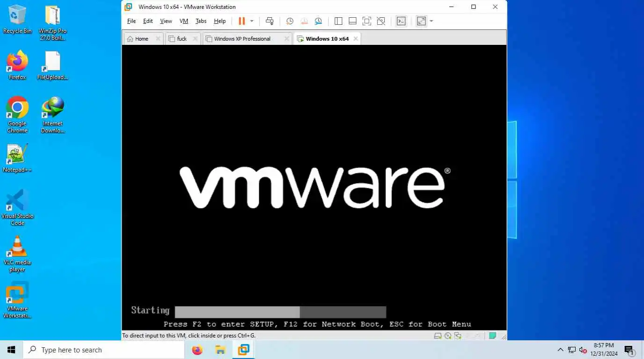
Task: Select the Google Chrome desktop shortcut
Action: pos(17,115)
